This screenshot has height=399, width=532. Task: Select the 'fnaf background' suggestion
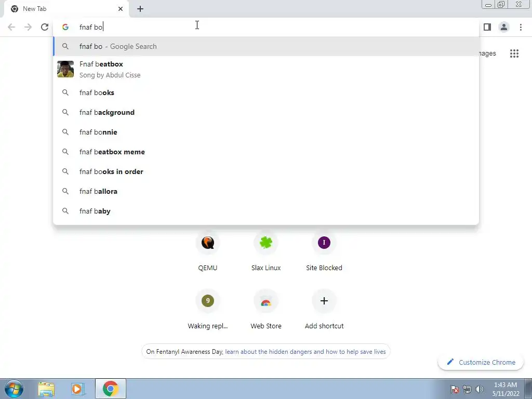click(x=267, y=112)
